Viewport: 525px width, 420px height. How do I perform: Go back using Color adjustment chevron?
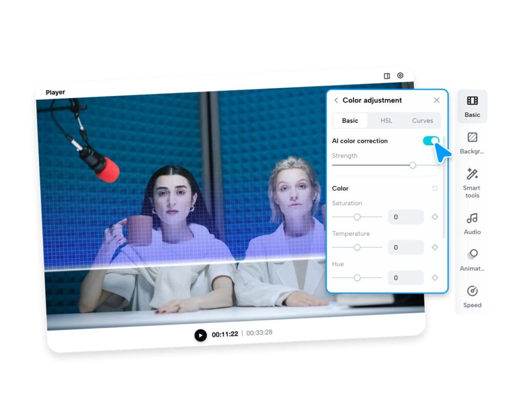coord(336,101)
